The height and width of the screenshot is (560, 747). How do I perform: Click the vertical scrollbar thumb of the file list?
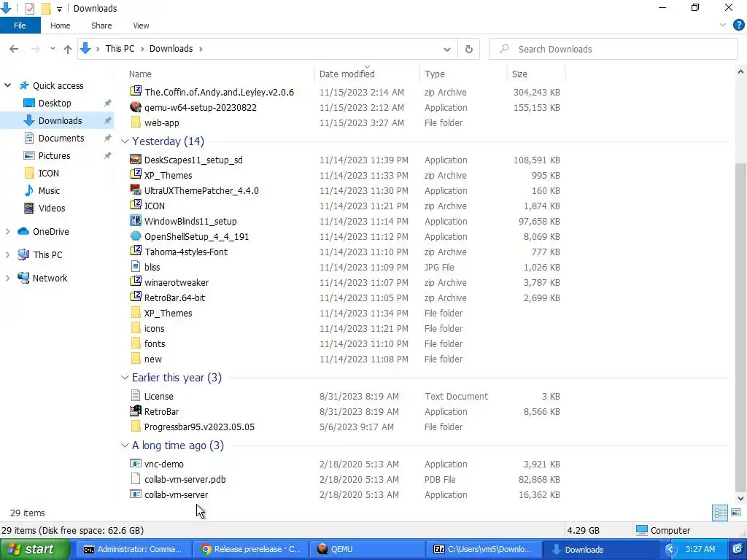tap(740, 326)
